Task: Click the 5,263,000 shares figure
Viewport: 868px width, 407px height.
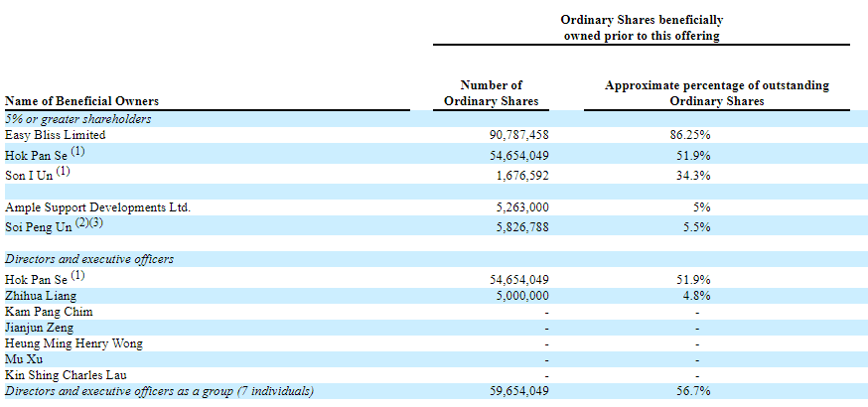Action: tap(517, 207)
